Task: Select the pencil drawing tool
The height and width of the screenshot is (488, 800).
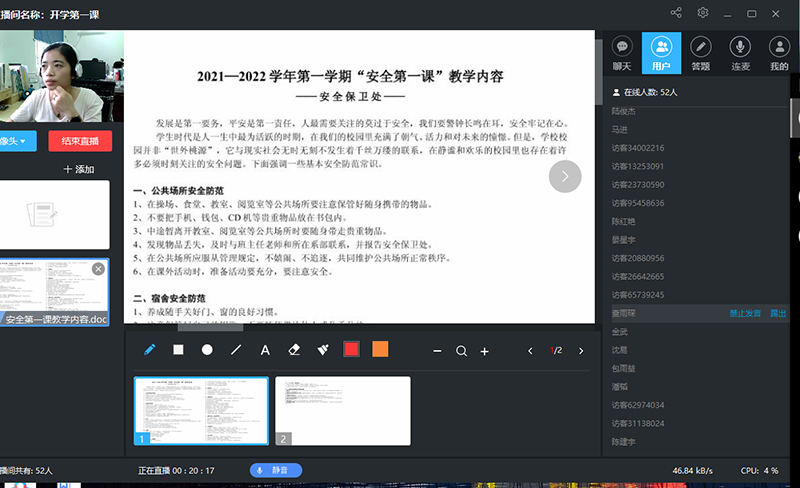Action: point(150,350)
